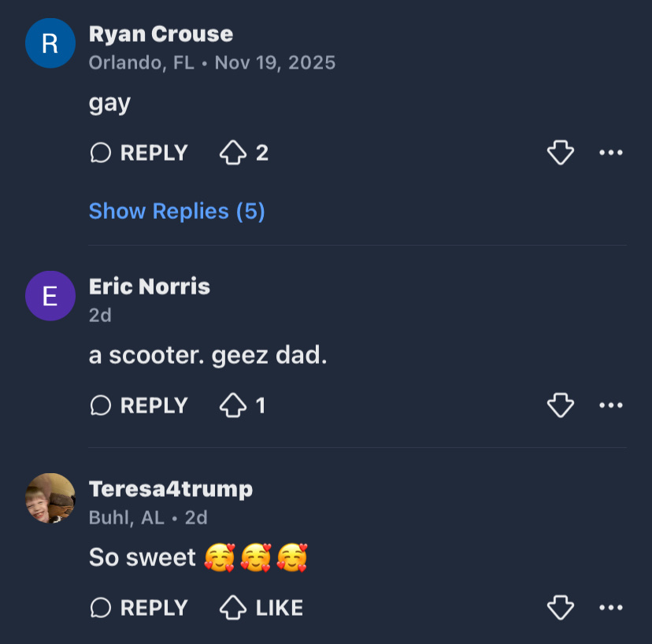Downvote Eric Norris's comment
Viewport: 652px width, 644px height.
pos(560,405)
